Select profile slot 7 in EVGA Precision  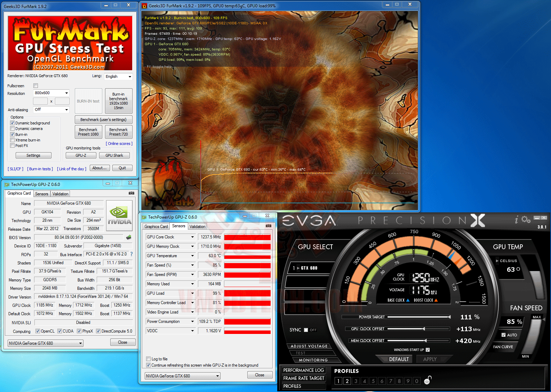390,381
